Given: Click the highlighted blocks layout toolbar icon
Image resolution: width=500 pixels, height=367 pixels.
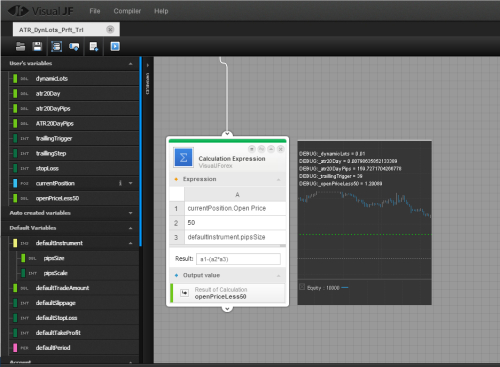Looking at the screenshot, I should [x=56, y=46].
